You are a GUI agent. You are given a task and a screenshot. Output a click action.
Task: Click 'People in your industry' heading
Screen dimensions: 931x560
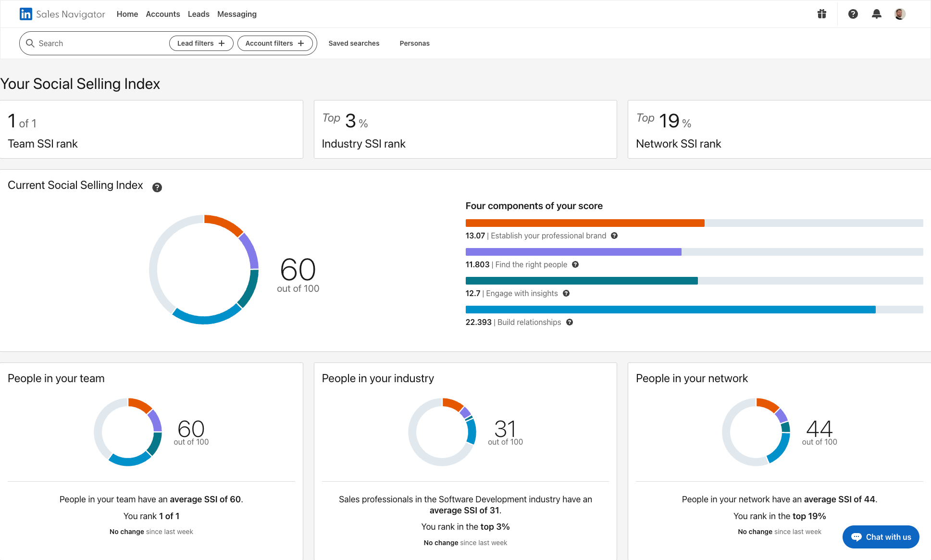click(378, 378)
